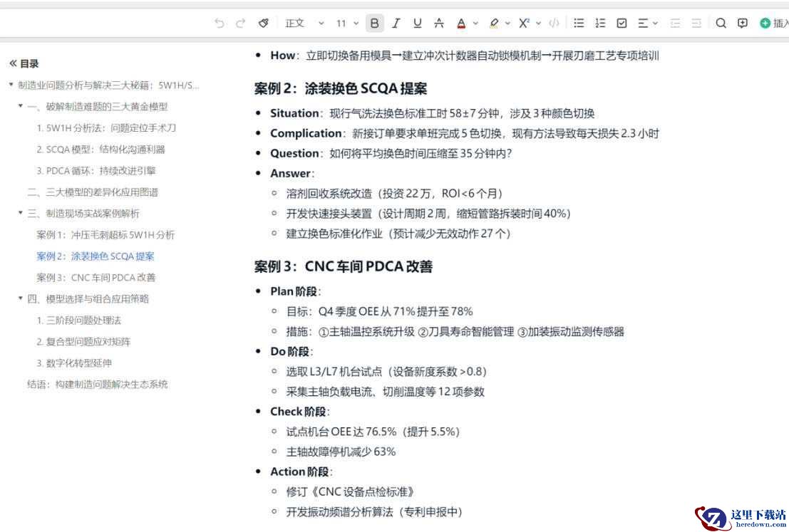789x532 pixels.
Task: Open the font color dropdown arrow
Action: [475, 23]
